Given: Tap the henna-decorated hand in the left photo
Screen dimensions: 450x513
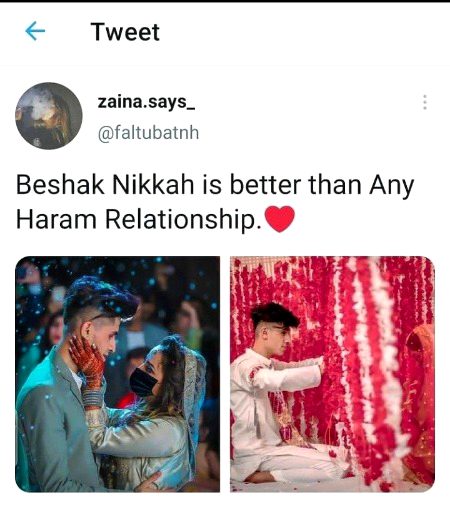Looking at the screenshot, I should point(87,362).
